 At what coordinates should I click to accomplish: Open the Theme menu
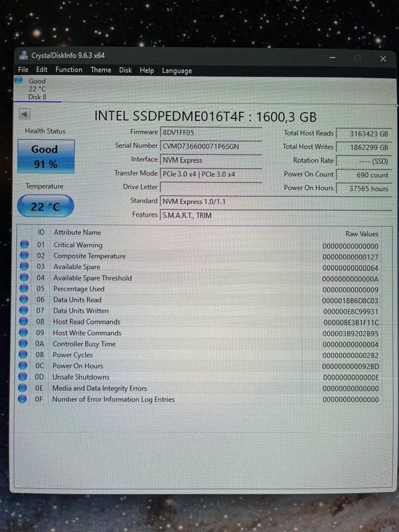100,70
